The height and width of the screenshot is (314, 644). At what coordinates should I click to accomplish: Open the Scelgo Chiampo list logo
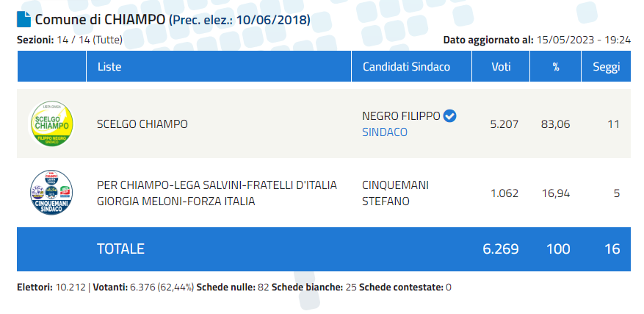pos(51,124)
